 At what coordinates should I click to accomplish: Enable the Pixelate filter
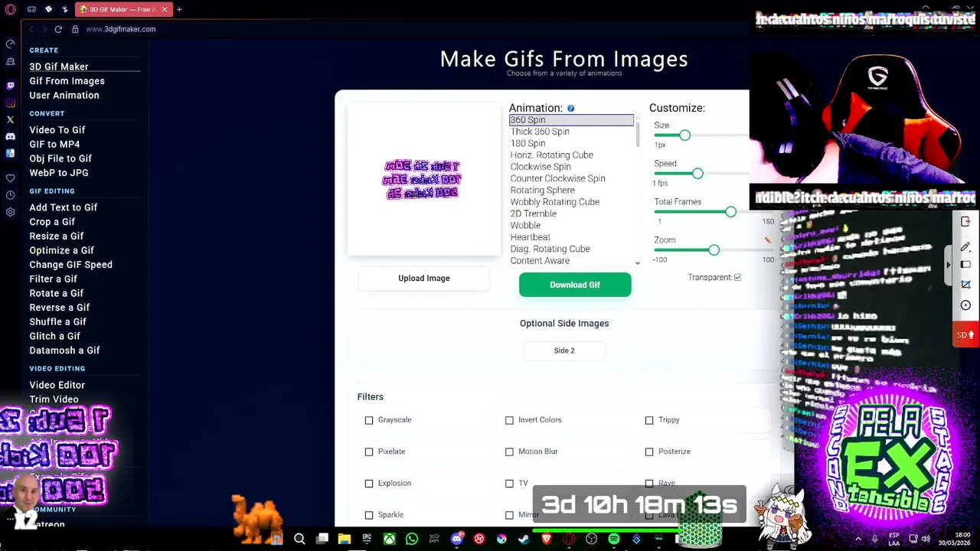click(369, 452)
